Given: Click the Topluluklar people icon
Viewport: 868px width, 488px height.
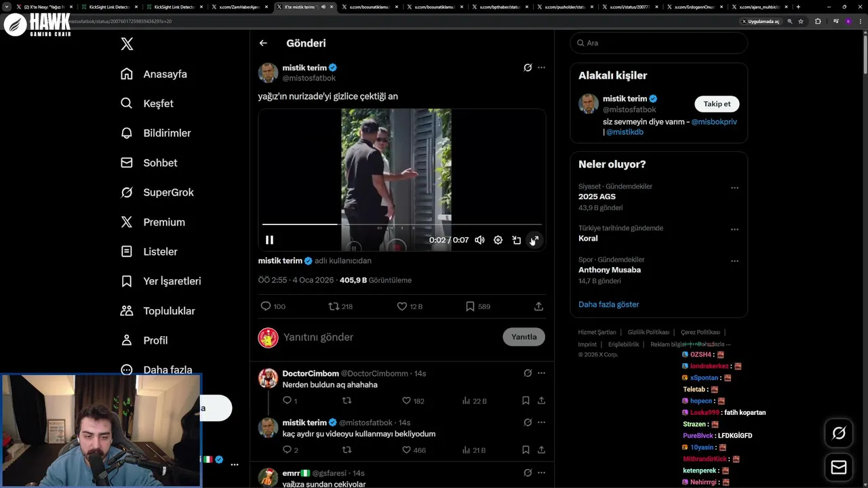Looking at the screenshot, I should click(127, 310).
